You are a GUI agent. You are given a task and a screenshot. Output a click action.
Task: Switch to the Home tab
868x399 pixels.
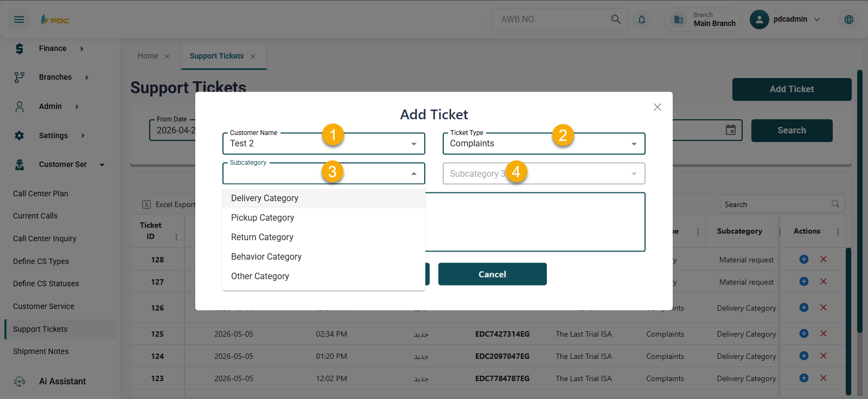pos(148,56)
